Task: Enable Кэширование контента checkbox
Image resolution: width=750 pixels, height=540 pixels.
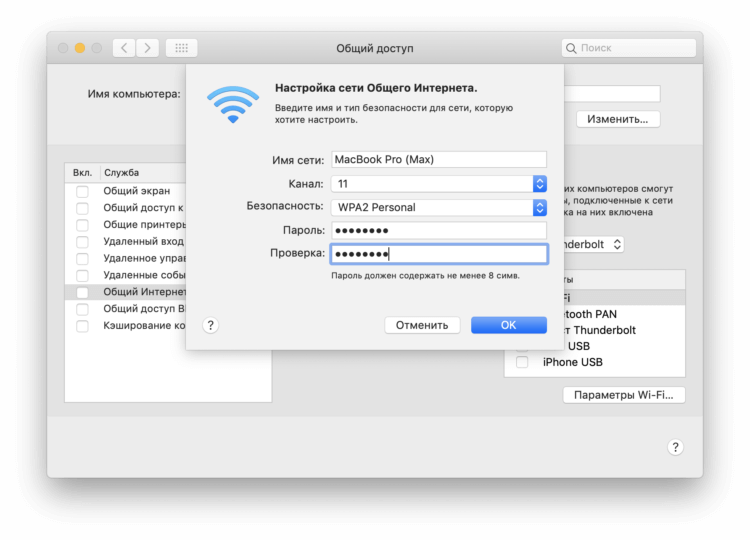Action: click(82, 326)
